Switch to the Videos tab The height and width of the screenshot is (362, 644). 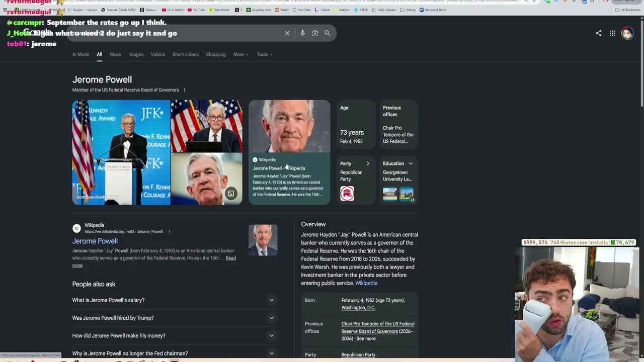(x=158, y=54)
